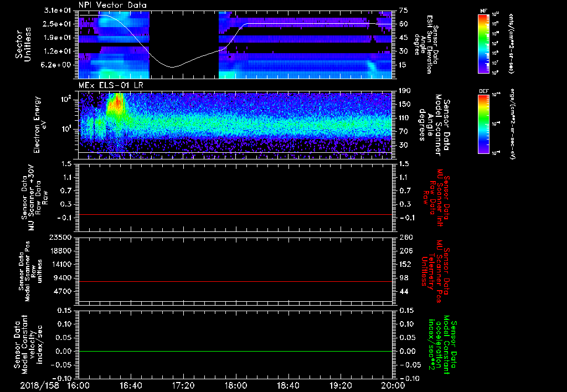Click the "2.5e+01" sector tick label
This screenshot has height=392, width=567.
58,24
